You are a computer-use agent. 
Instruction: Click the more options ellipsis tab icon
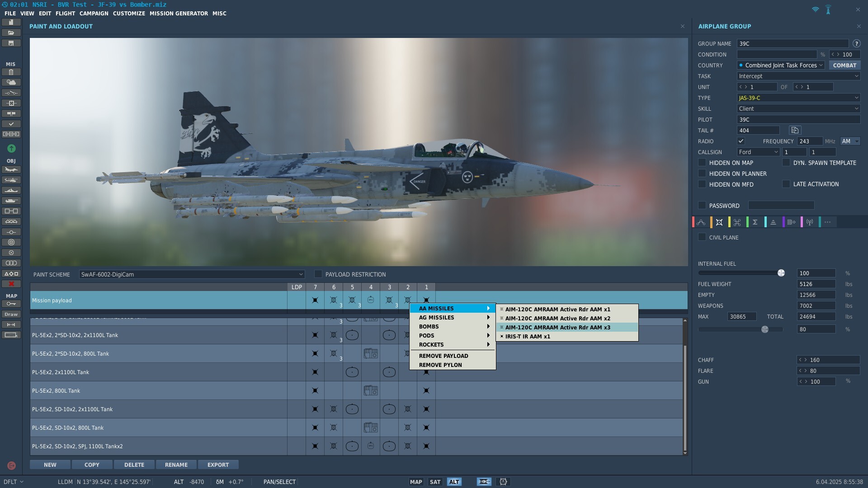point(828,222)
